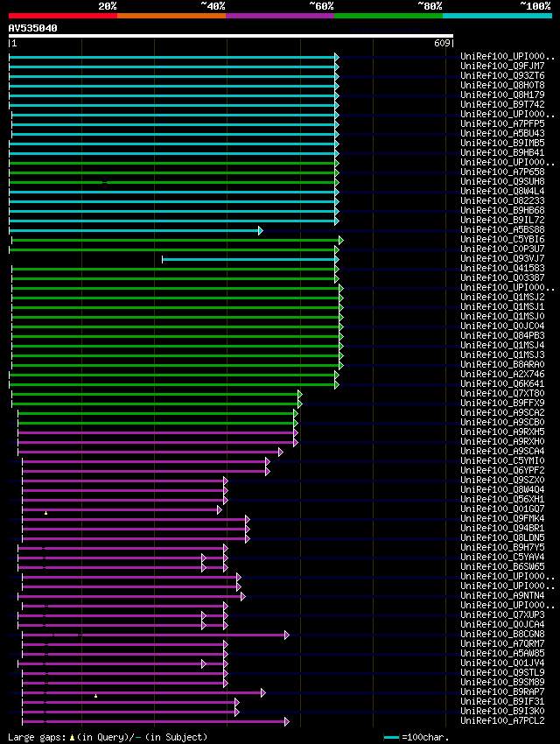Open hit UniRef100_B9RAP7
The image size is (560, 744).
point(502,691)
